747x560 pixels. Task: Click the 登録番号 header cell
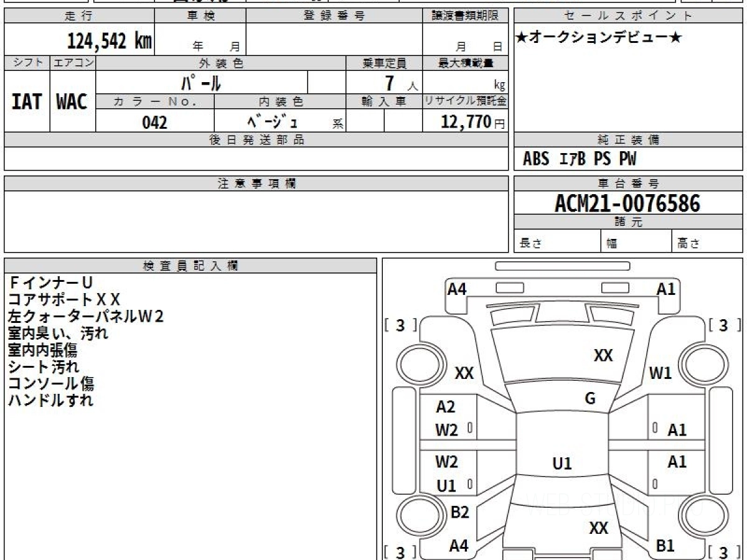point(334,17)
